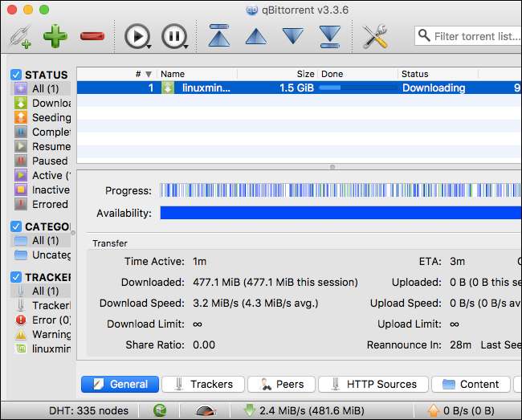Screen dimensions: 522x420
Task: Click the green connection status icon
Action: 160,410
